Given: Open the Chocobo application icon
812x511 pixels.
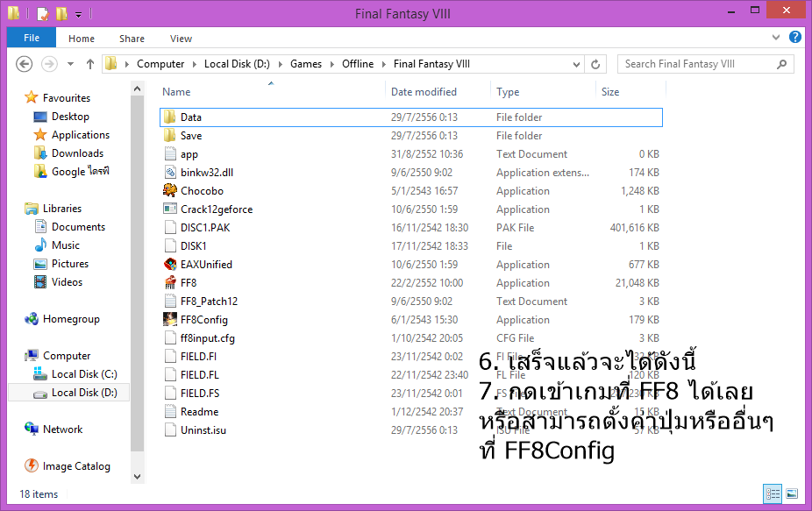Looking at the screenshot, I should tap(170, 190).
